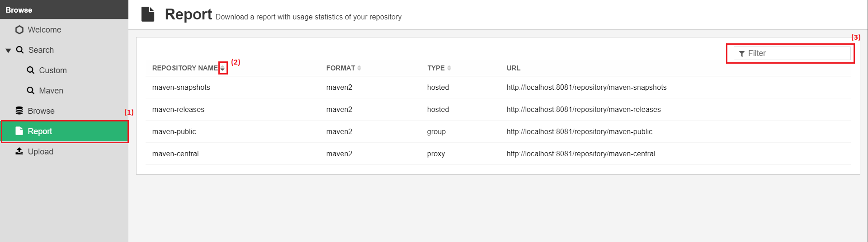The width and height of the screenshot is (868, 242).
Task: Sort by Repository Name column arrow
Action: point(222,68)
